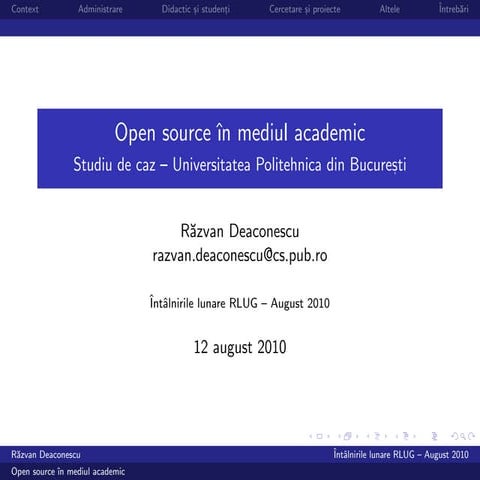Viewport: 480px width, 480px height.
Task: Click the author name Răzvan Deaconescu in slide body
Action: (240, 231)
